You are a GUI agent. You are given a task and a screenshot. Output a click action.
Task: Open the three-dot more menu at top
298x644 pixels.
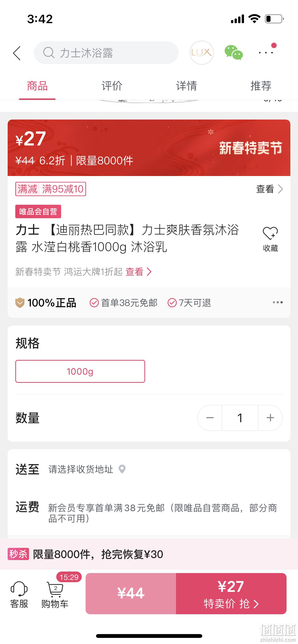pos(266,52)
